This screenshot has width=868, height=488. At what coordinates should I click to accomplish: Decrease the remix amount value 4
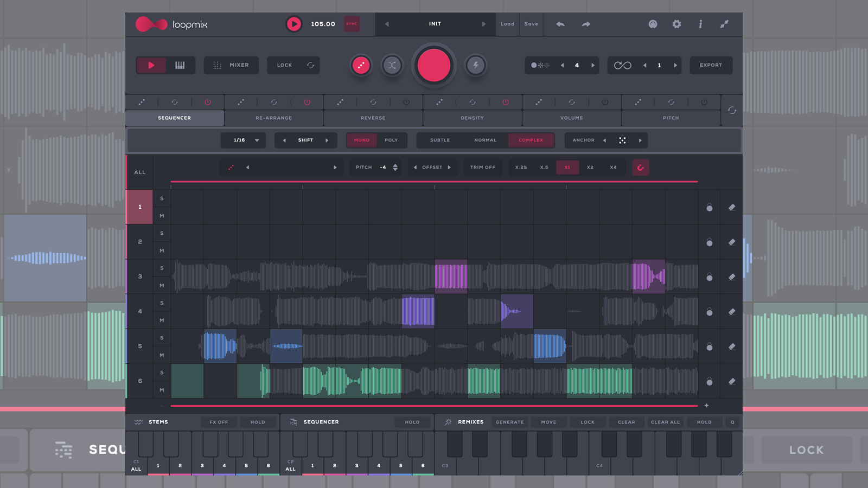click(563, 65)
